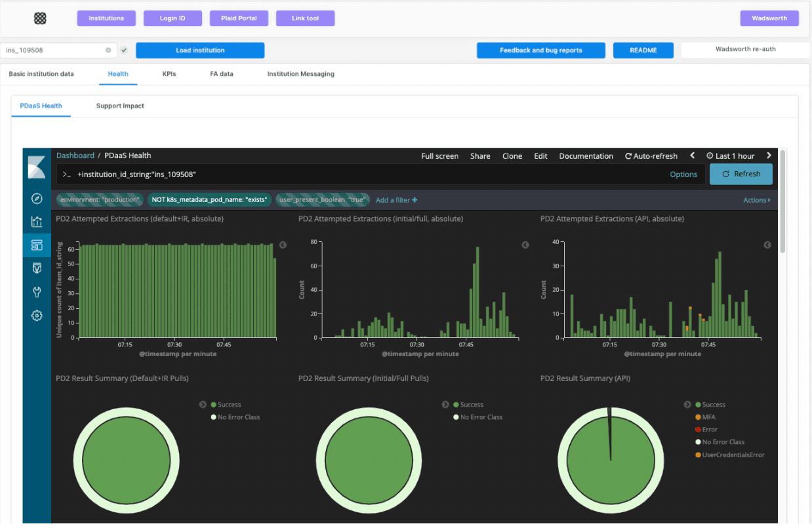The height and width of the screenshot is (526, 812).
Task: Open Management gear icon in sidebar
Action: [x=37, y=315]
